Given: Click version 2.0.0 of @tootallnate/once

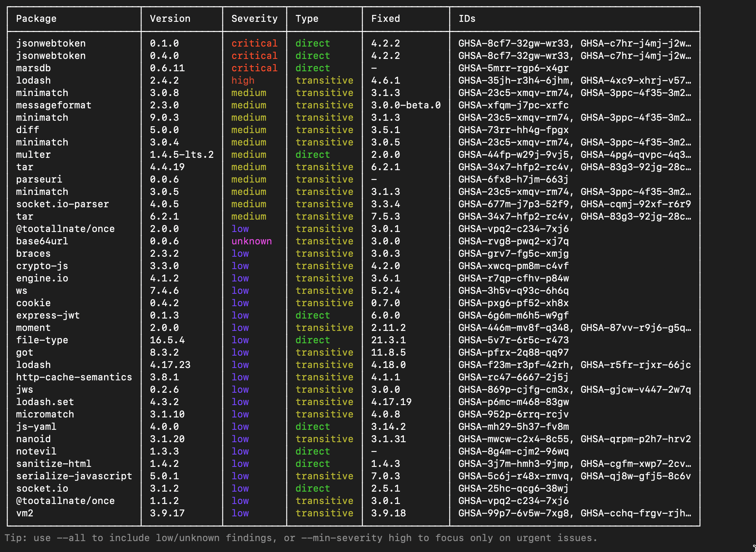Looking at the screenshot, I should click(164, 229).
